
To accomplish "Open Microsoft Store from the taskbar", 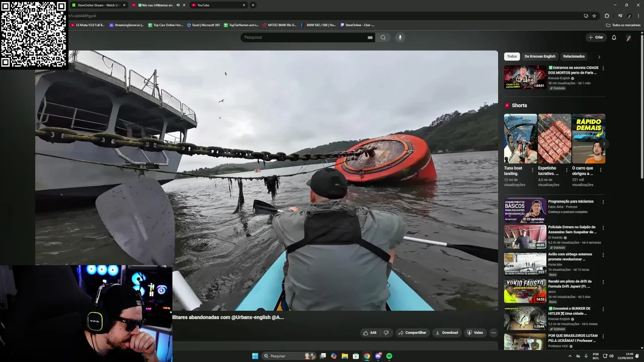I will tap(356, 356).
